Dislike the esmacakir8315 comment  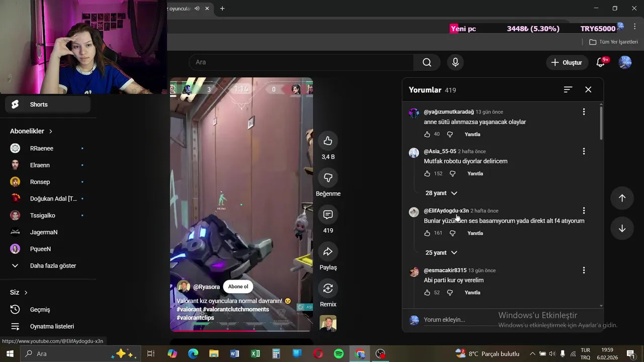tap(450, 293)
